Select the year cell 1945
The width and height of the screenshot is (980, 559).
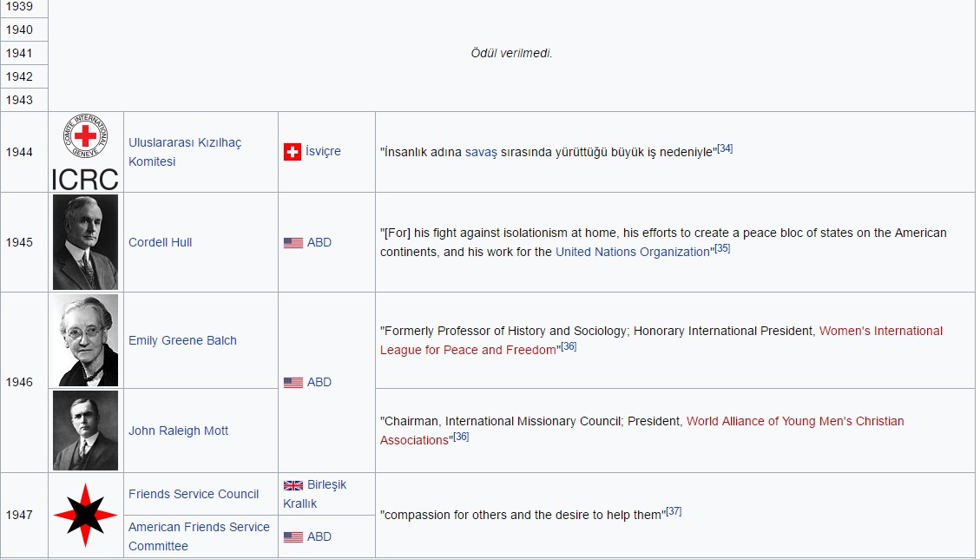(23, 242)
